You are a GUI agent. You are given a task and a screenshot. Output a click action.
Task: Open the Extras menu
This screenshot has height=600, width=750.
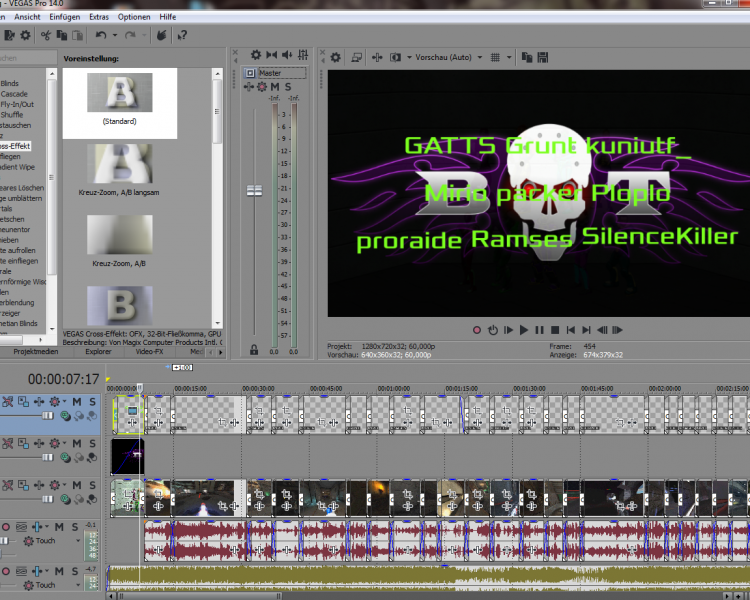click(99, 17)
